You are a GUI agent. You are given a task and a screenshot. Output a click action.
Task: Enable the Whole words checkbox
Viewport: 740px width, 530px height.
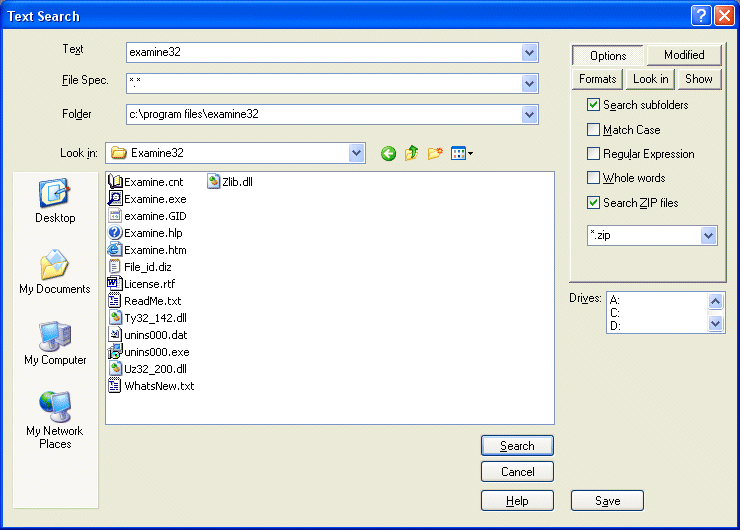[x=593, y=177]
